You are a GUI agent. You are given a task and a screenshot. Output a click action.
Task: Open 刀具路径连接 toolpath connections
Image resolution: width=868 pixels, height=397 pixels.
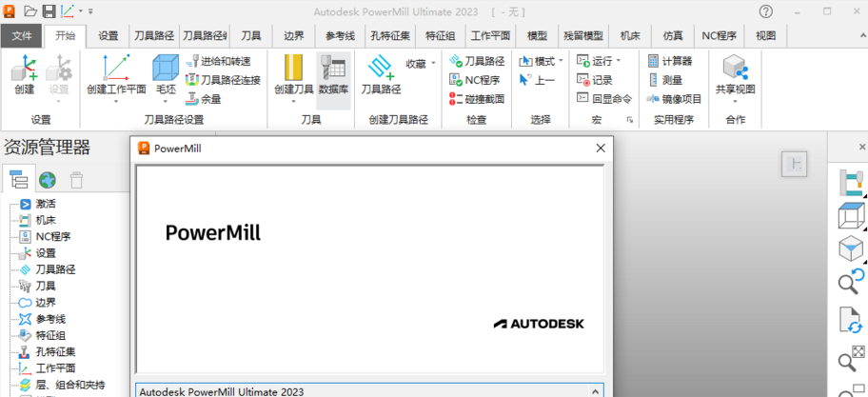223,80
